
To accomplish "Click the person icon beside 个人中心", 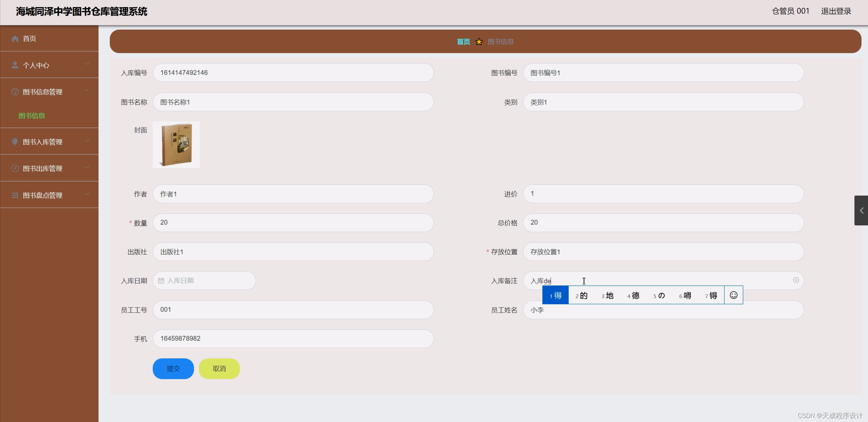I will coord(15,65).
